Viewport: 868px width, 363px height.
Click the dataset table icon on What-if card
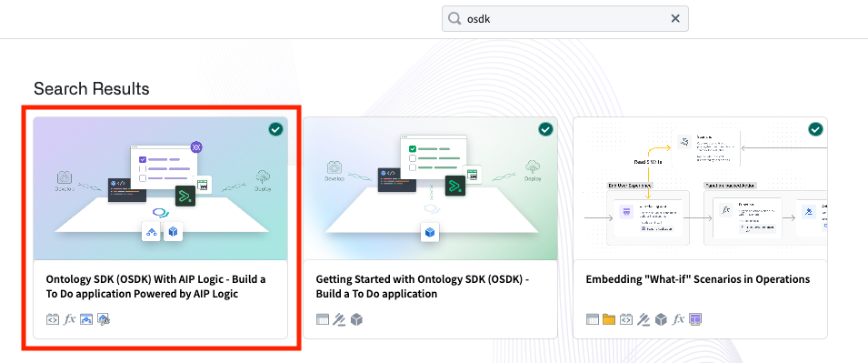pyautogui.click(x=593, y=319)
